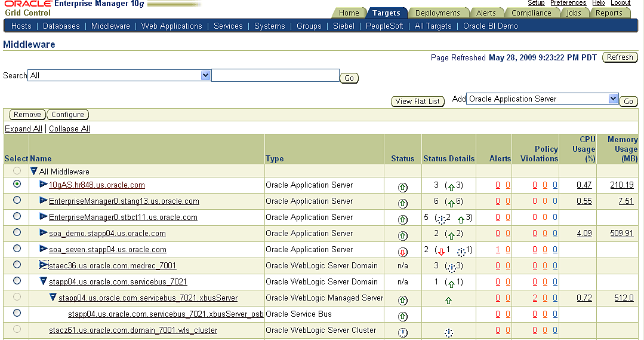Select radio button for xbusServer_osb Service Bus row

[x=17, y=313]
